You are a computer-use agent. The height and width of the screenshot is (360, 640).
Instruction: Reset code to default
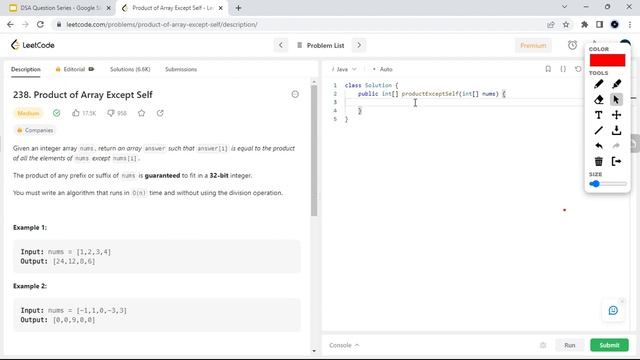[x=578, y=69]
